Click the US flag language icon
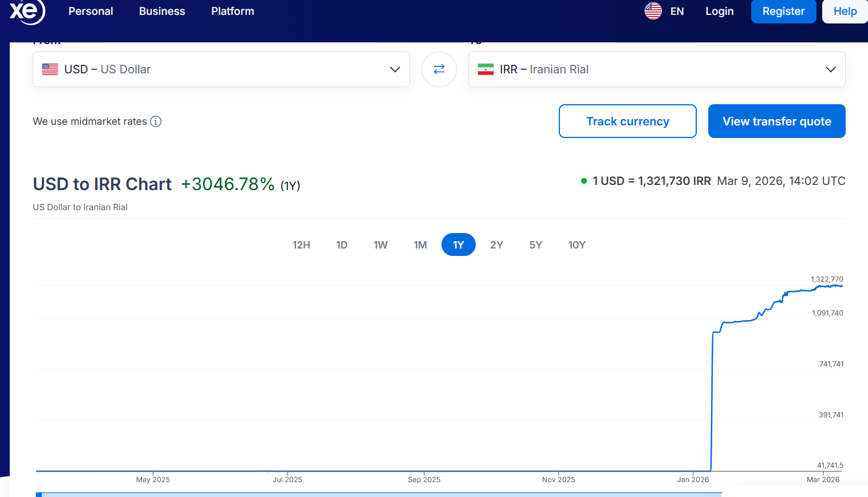868x497 pixels. 653,11
